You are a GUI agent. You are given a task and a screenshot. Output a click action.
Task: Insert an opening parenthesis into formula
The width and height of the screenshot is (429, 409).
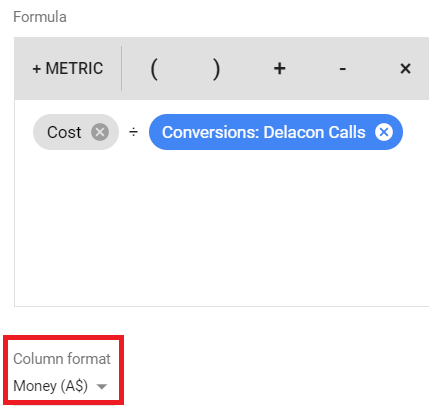coord(154,69)
